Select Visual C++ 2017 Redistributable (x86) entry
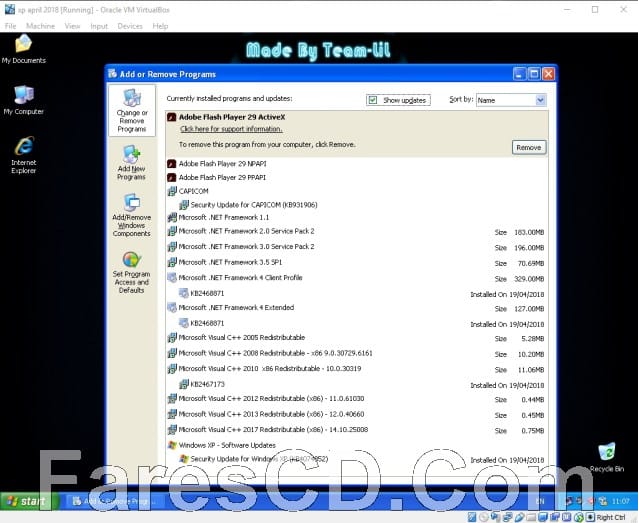Screen dimensions: 638x523 point(273,430)
